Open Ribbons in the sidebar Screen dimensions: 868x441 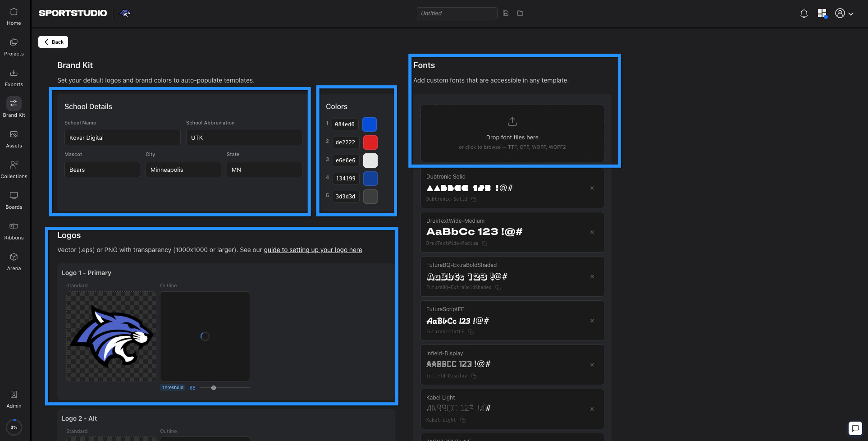click(14, 231)
